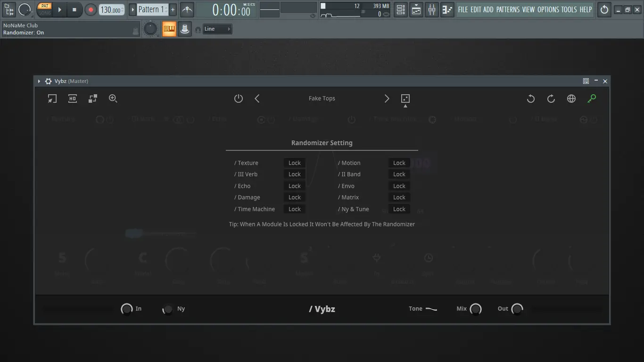Open the PATTERNS menu

508,9
